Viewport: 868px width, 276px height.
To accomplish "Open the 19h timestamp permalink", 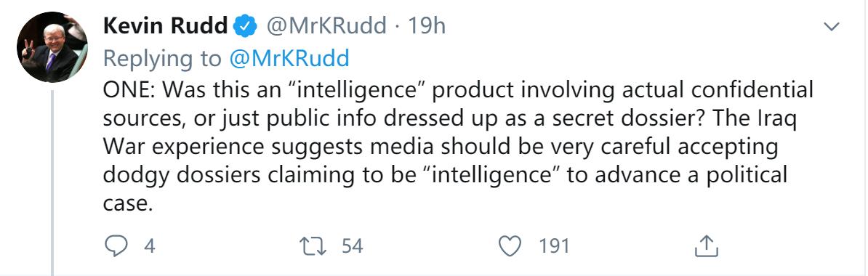I will [x=427, y=26].
